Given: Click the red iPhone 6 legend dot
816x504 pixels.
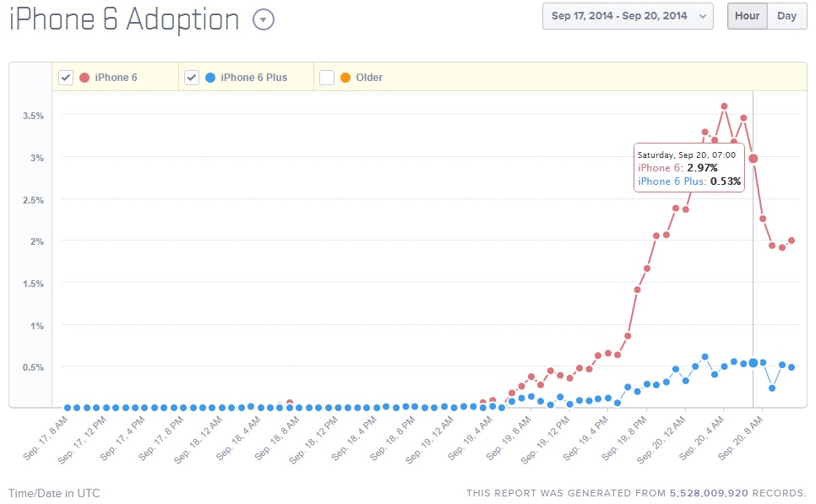Looking at the screenshot, I should [84, 77].
